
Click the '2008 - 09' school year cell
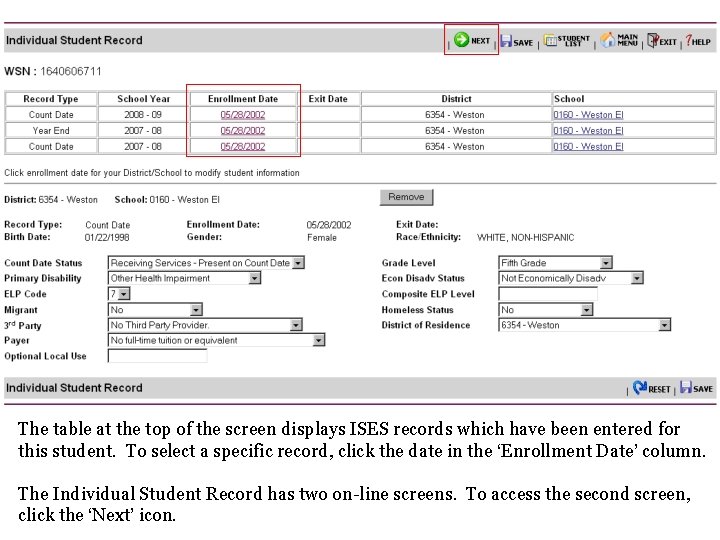[x=143, y=115]
